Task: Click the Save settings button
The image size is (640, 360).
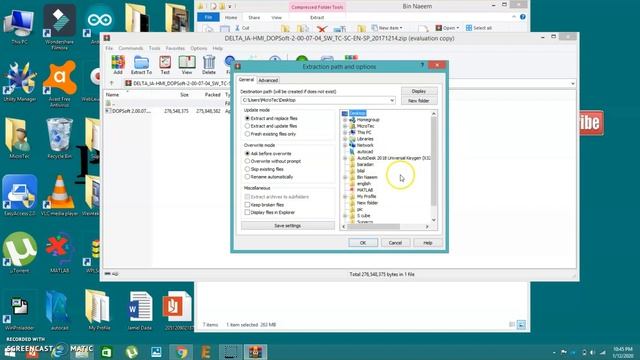Action: coord(287,226)
